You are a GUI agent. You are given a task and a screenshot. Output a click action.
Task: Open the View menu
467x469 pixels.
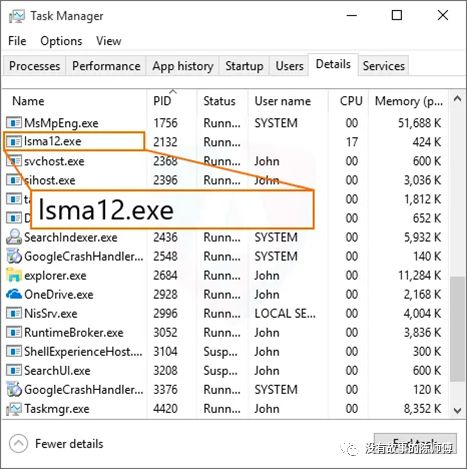pos(108,41)
